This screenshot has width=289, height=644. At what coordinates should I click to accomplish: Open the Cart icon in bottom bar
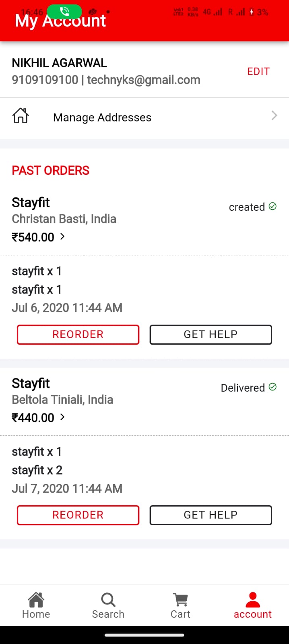pyautogui.click(x=180, y=600)
